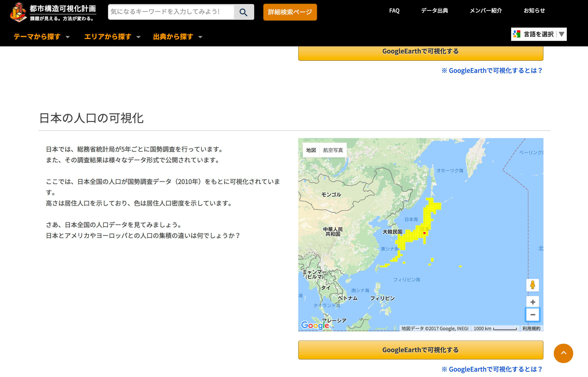
Task: Open データ出典 in top navigation
Action: coord(434,11)
